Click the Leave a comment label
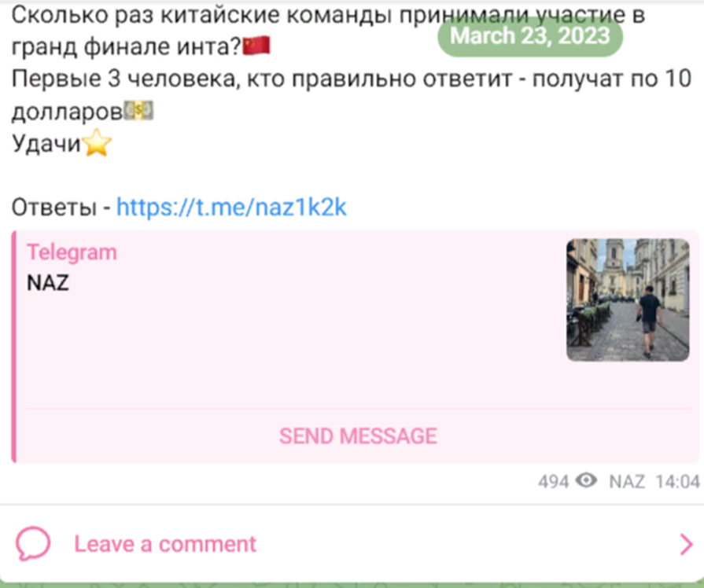 point(164,544)
